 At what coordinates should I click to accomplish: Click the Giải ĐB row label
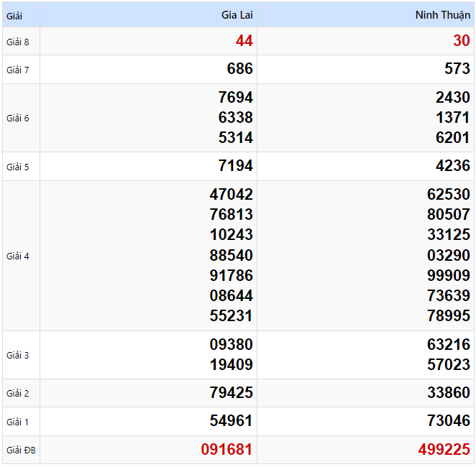pyautogui.click(x=20, y=450)
